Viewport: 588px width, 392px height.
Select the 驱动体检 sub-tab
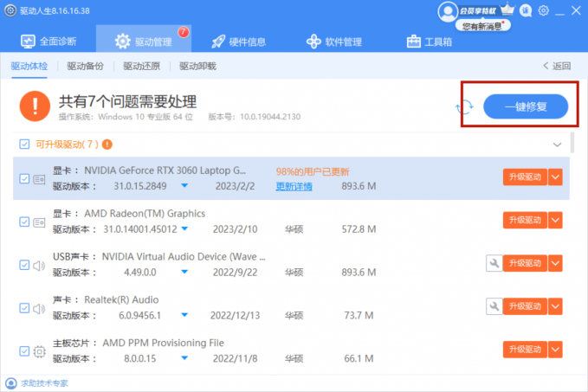[29, 67]
